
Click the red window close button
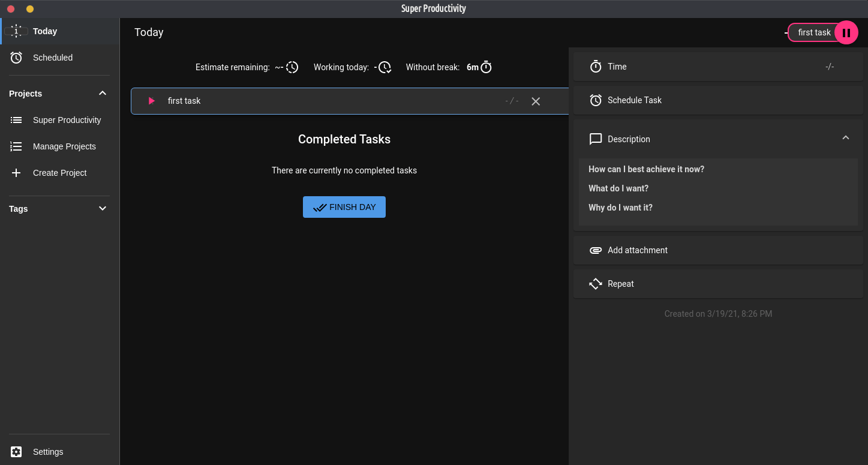[x=11, y=9]
